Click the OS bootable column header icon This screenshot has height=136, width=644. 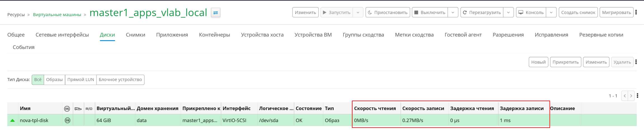pyautogui.click(x=67, y=109)
